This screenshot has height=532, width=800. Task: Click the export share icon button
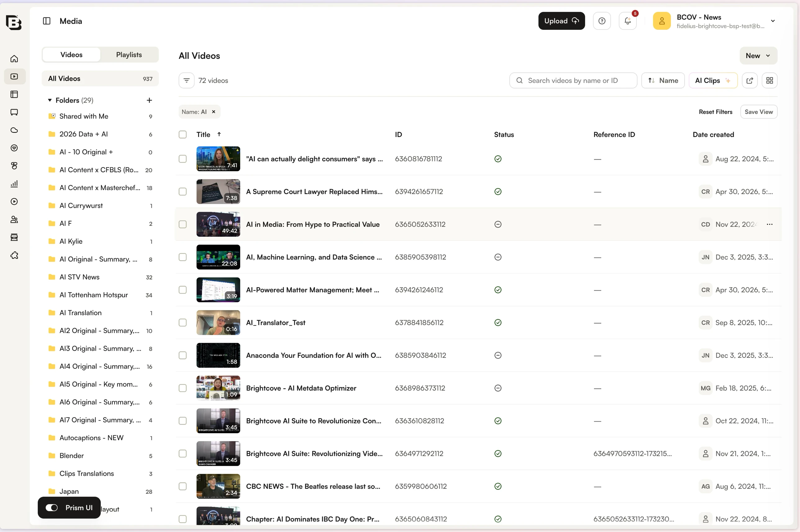click(x=750, y=80)
